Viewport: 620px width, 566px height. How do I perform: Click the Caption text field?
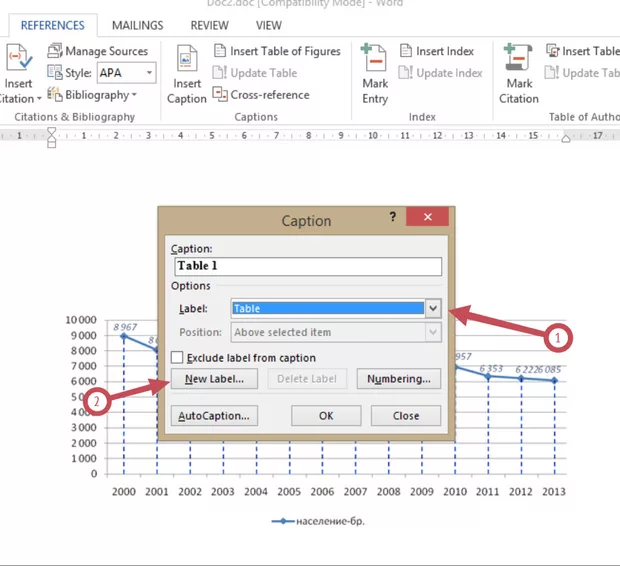pos(306,266)
